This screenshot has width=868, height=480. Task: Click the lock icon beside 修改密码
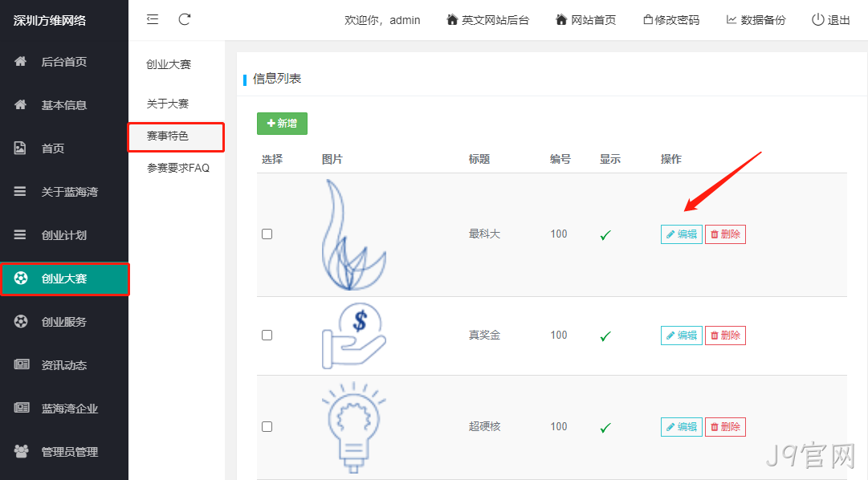(648, 20)
